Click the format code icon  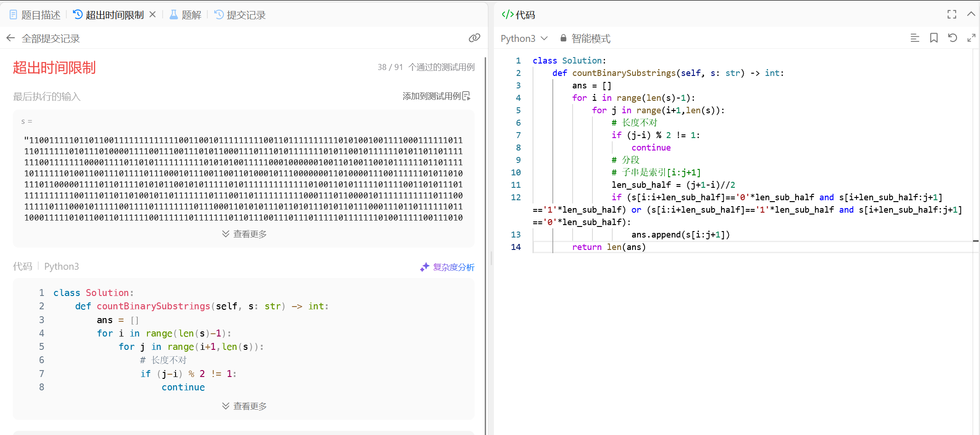(915, 38)
